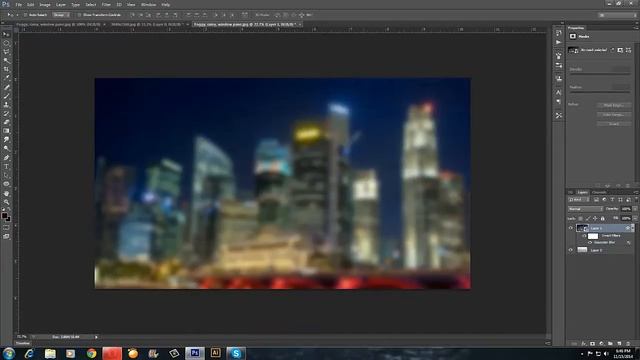
Task: Toggle Gaussian Blur filter visibility eye
Action: point(590,242)
